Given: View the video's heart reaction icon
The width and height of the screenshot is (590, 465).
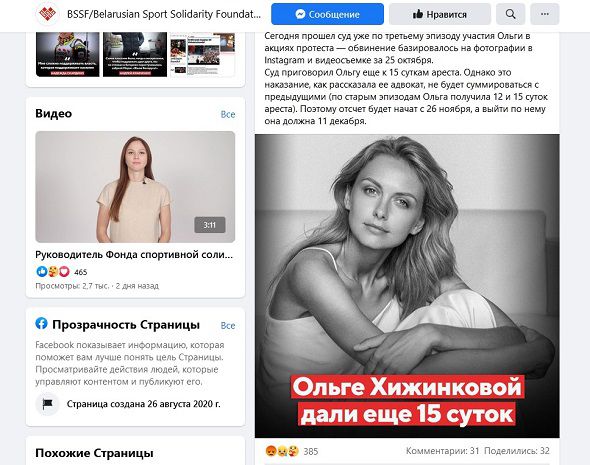Looking at the screenshot, I should click(x=64, y=271).
